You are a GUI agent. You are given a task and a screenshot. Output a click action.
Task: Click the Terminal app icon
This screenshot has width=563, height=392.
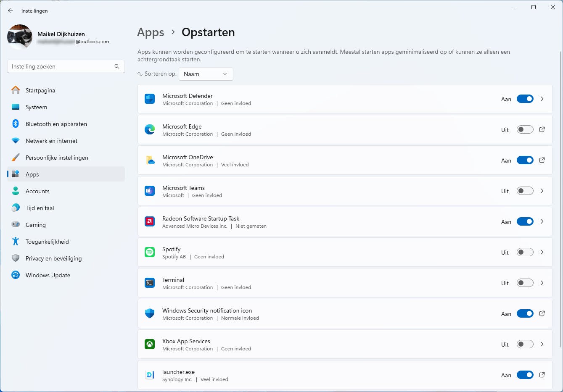coord(149,283)
